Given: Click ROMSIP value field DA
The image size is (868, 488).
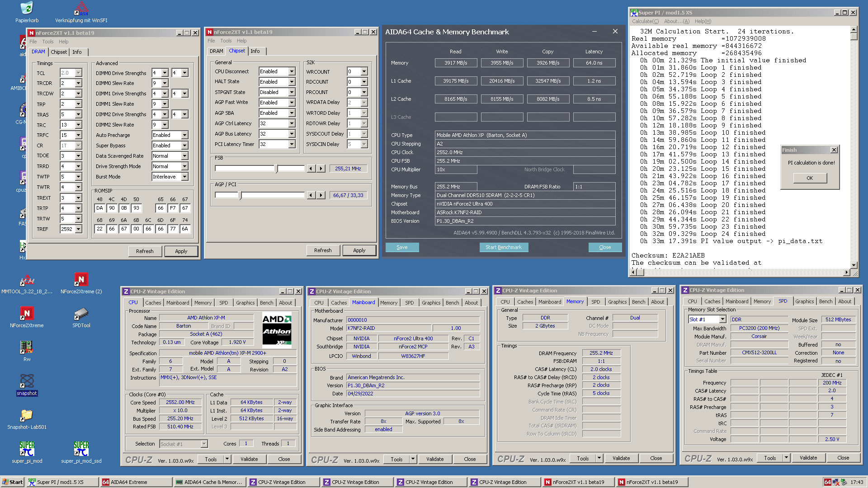Looking at the screenshot, I should point(99,208).
